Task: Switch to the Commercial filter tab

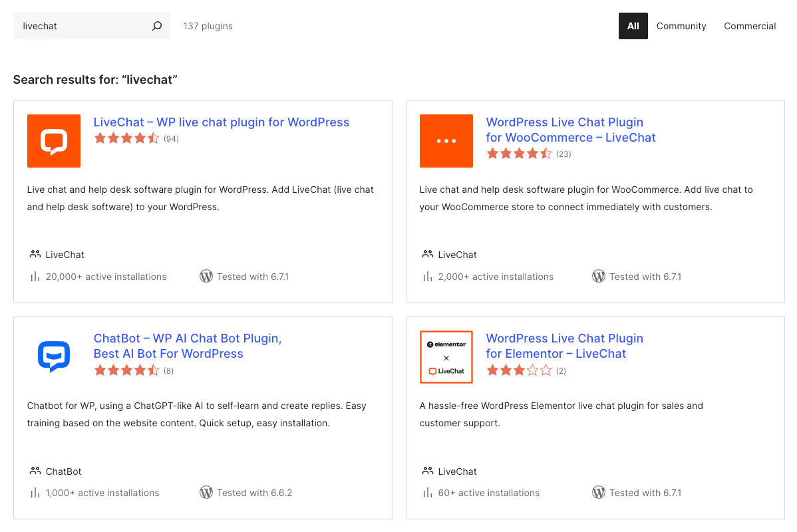Action: tap(750, 26)
